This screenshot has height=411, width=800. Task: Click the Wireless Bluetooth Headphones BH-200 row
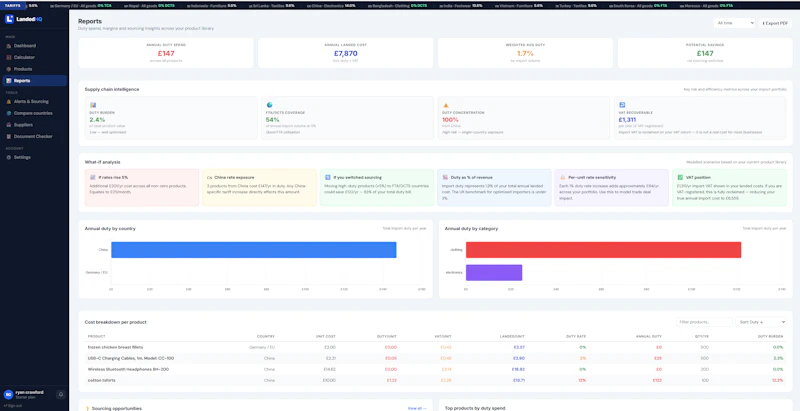[435, 369]
